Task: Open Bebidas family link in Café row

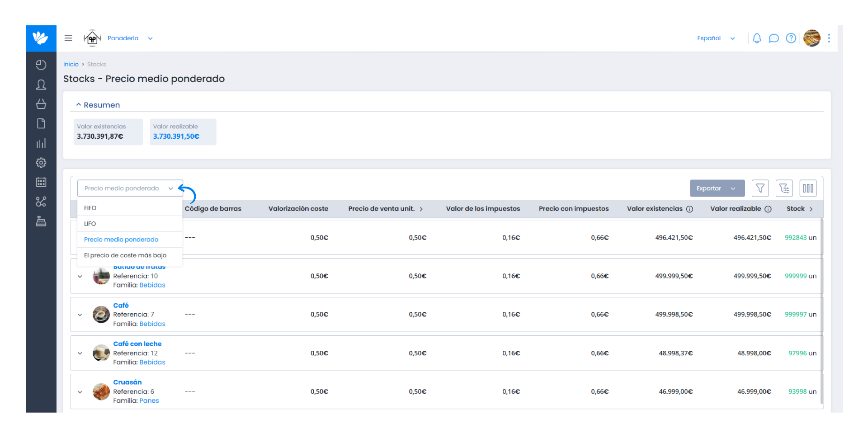Action: pos(152,324)
